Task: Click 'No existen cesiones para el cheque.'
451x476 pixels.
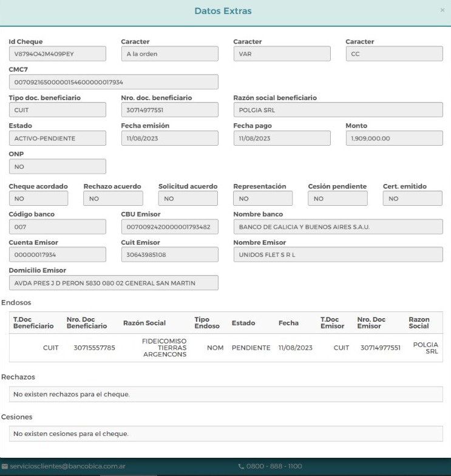Action: tap(71, 433)
